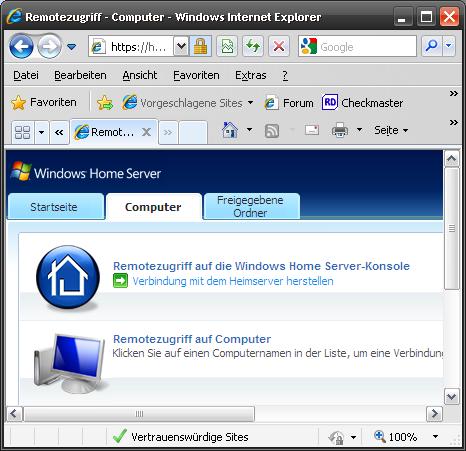This screenshot has height=451, width=466.
Task: Open the Home button dropdown arrow
Action: click(x=249, y=130)
